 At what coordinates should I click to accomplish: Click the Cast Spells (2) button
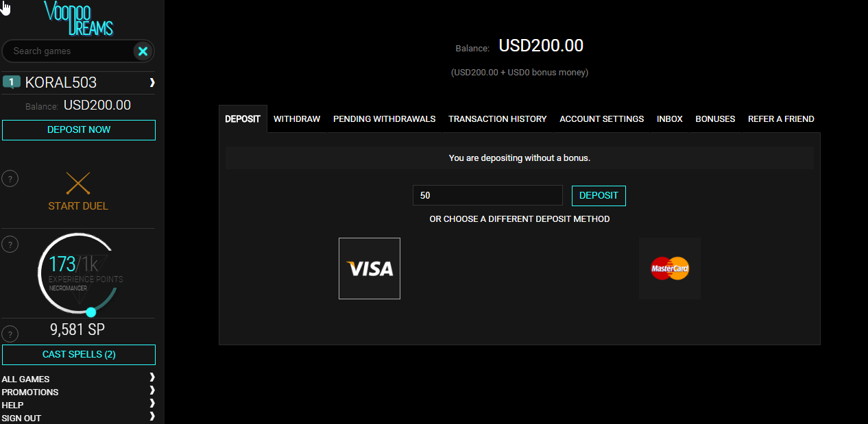pos(79,355)
